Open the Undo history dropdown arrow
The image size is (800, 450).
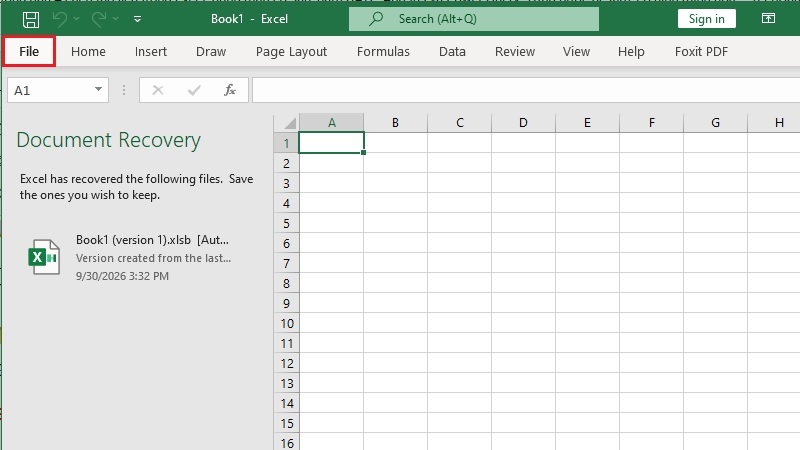click(77, 19)
